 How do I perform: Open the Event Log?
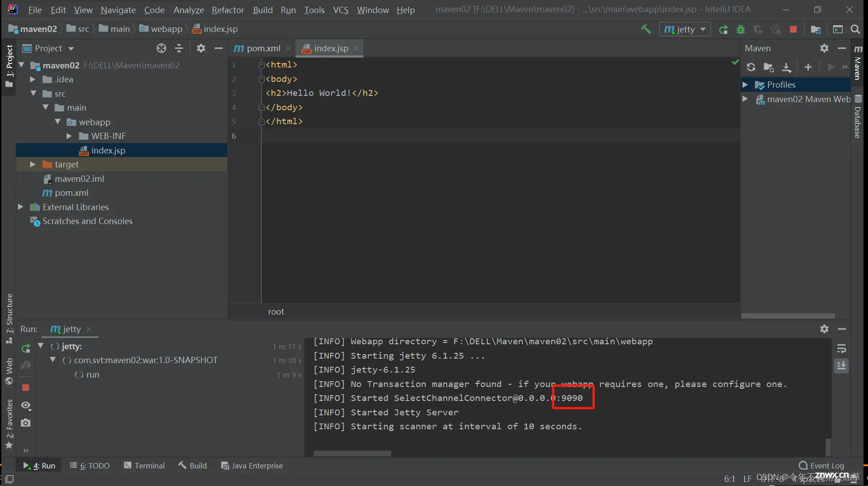[x=822, y=466]
